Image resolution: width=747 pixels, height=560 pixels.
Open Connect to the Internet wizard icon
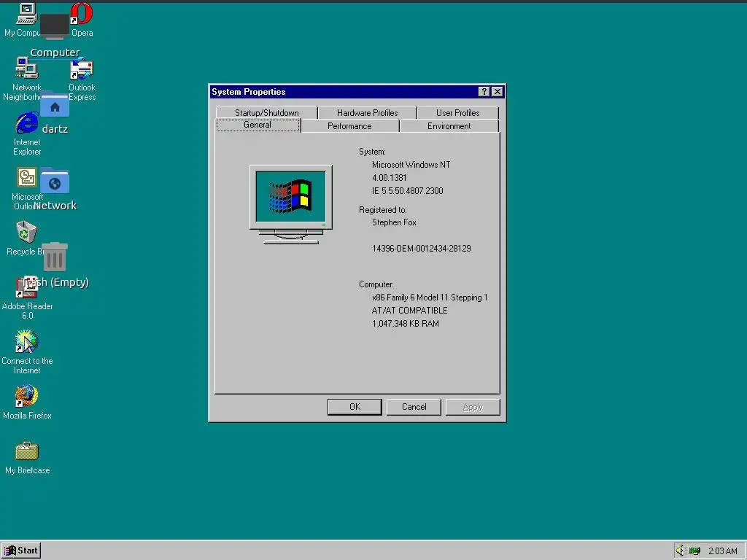point(26,342)
